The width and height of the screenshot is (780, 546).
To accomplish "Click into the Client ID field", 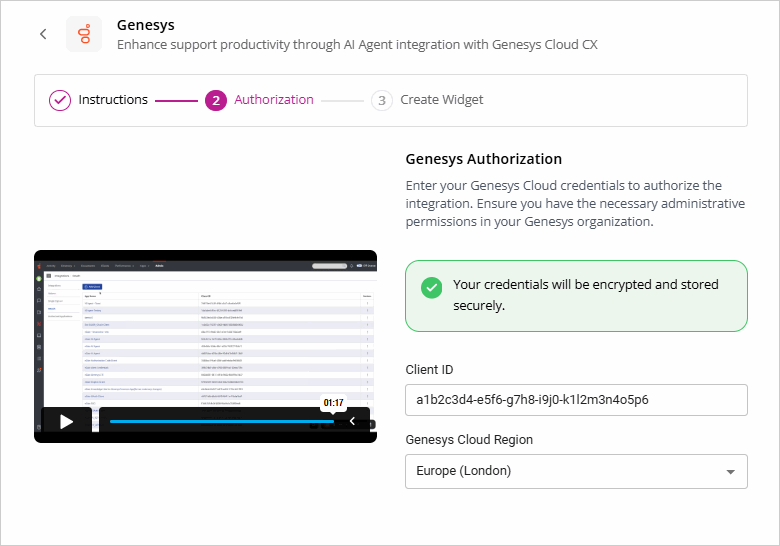I will (575, 400).
